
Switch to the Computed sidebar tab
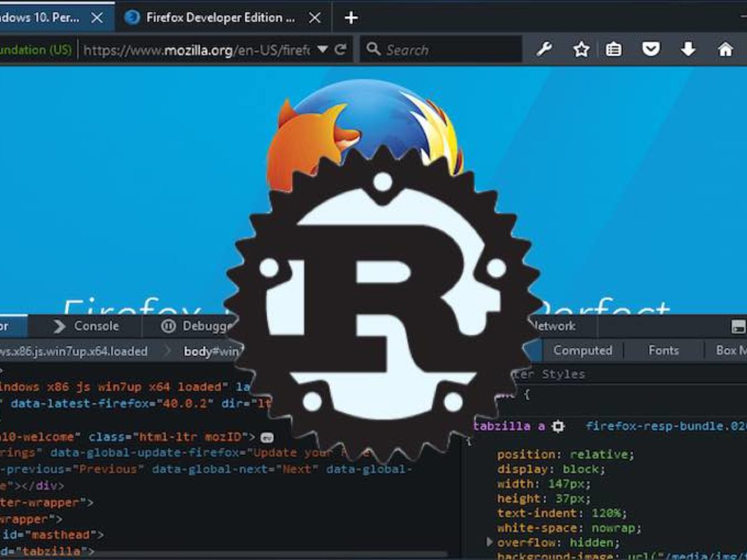click(583, 350)
